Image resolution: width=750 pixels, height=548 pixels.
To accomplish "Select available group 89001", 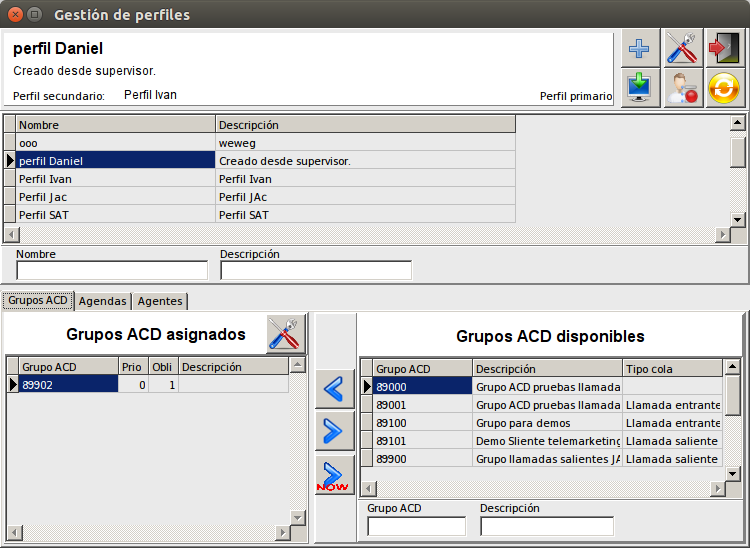I will [x=422, y=405].
